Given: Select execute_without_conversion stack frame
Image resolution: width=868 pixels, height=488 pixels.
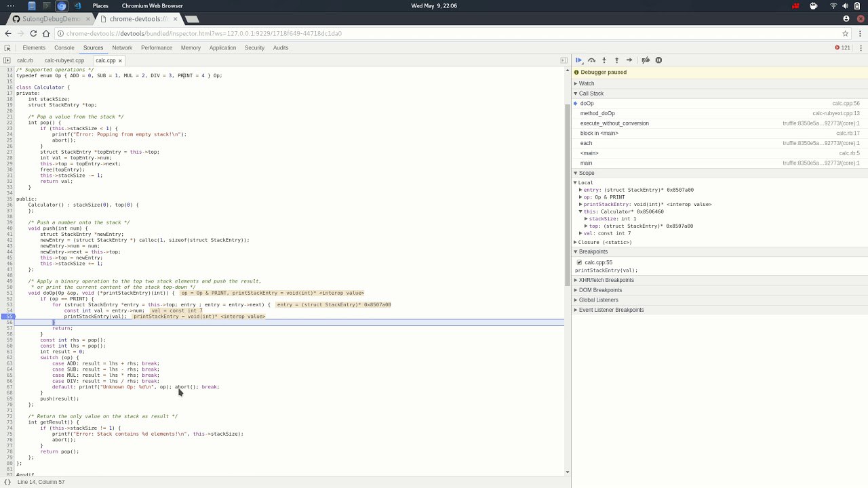Looking at the screenshot, I should (x=719, y=123).
